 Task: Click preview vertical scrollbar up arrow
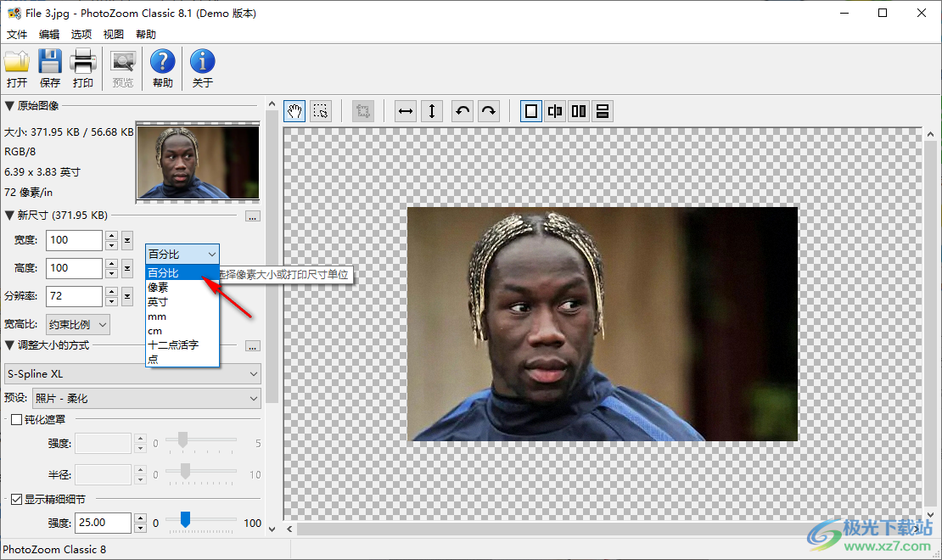coord(930,134)
